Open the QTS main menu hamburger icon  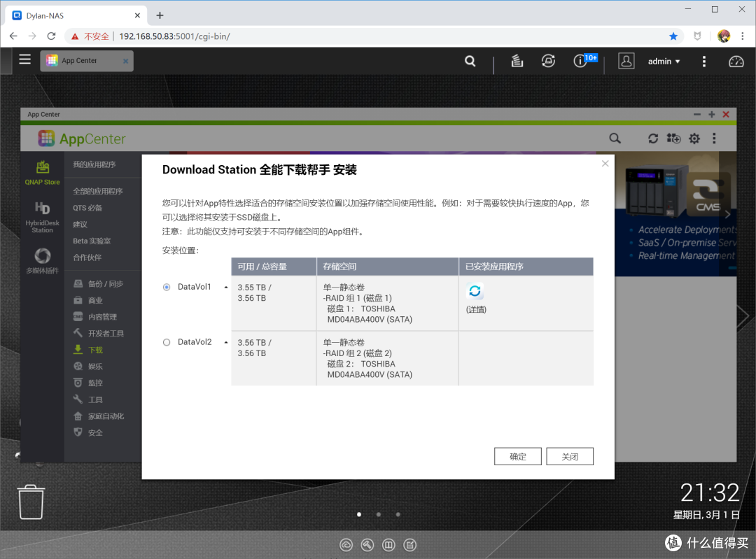[24, 59]
